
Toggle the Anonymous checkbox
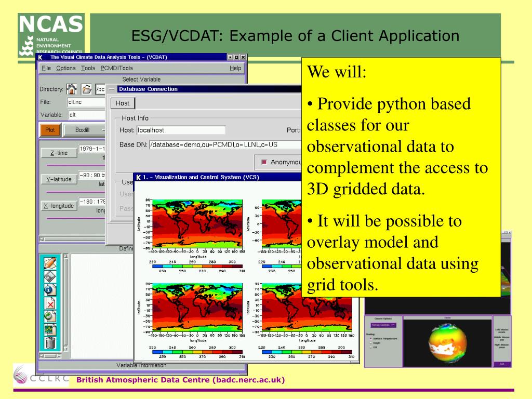point(264,162)
